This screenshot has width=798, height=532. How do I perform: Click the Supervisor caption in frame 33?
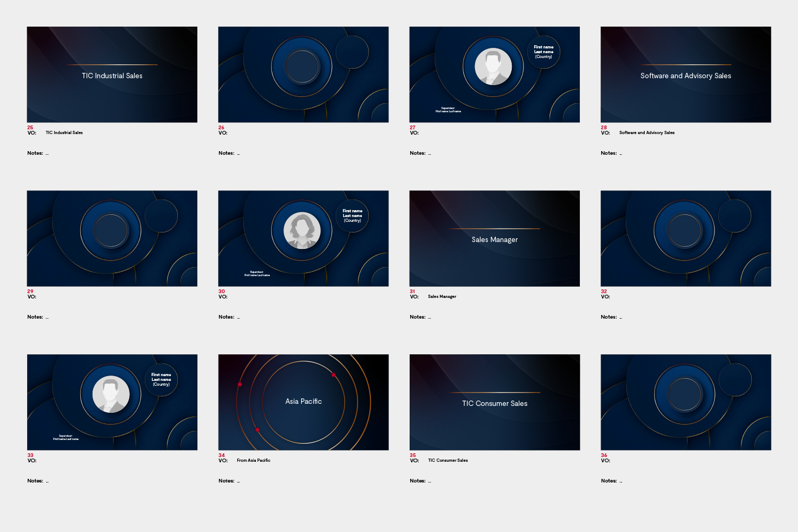(66, 437)
